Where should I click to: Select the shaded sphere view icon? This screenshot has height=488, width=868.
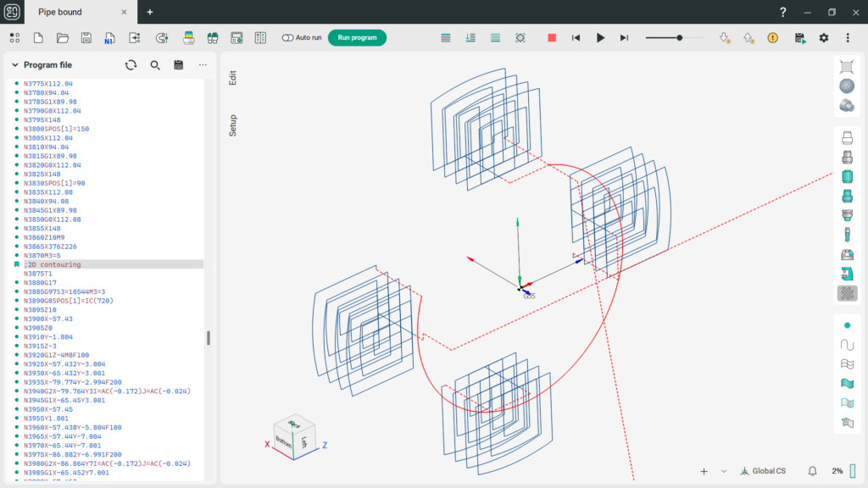(847, 86)
